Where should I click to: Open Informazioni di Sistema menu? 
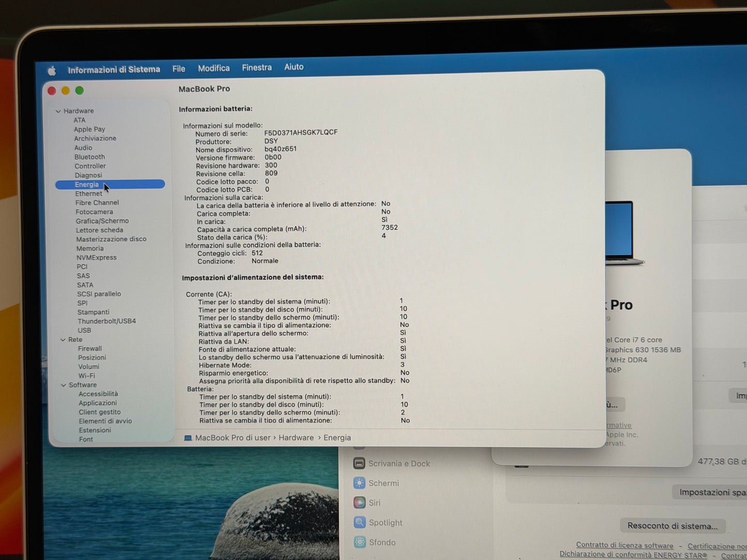[114, 70]
